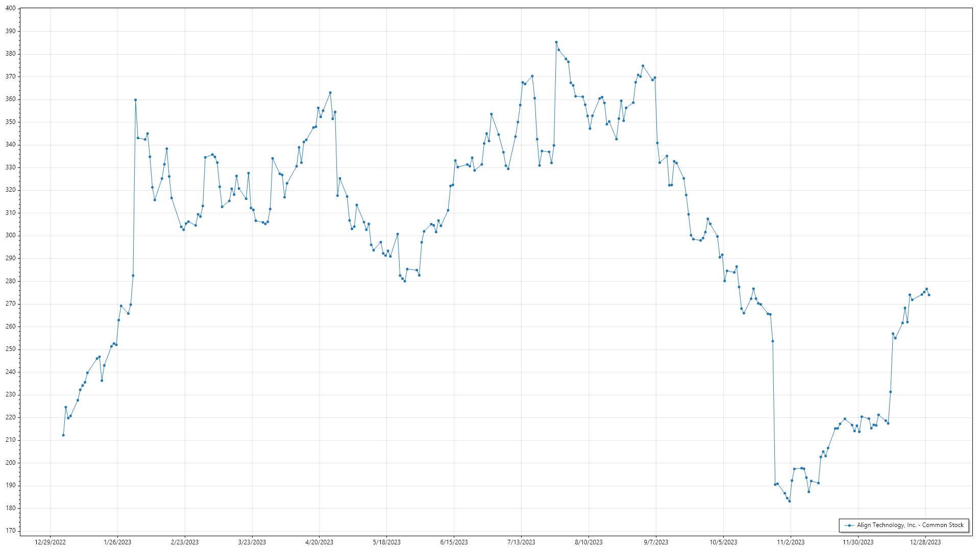Click the 250 y-axis value label
The width and height of the screenshot is (980, 551).
(10, 349)
